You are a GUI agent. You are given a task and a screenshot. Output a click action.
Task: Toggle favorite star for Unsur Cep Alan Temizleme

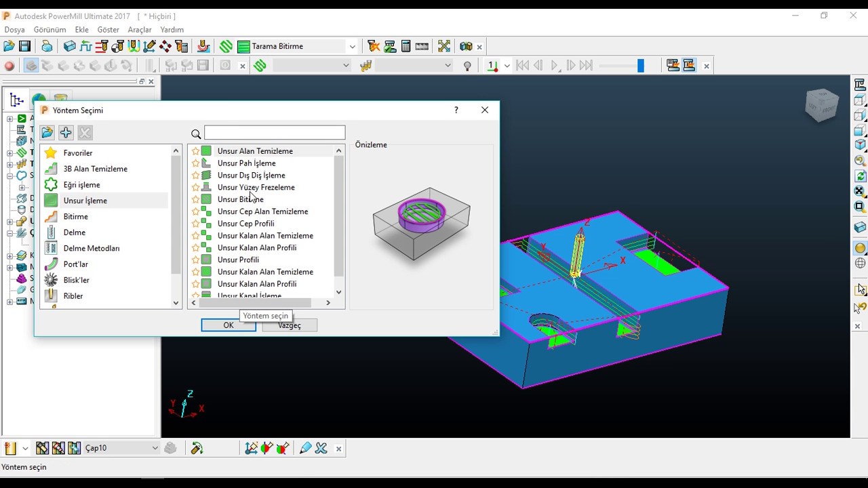tap(196, 211)
